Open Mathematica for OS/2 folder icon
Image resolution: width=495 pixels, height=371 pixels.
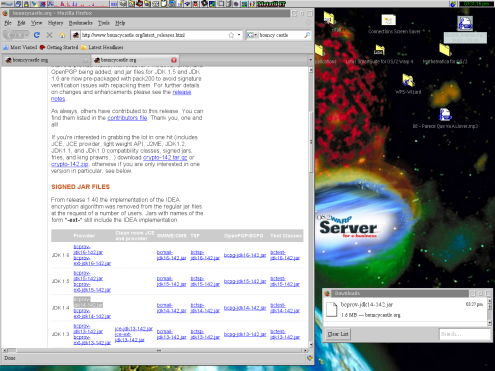(x=445, y=54)
